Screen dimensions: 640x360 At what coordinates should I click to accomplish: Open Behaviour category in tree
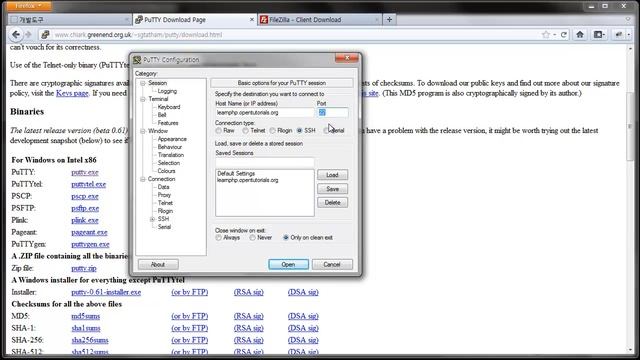[x=169, y=147]
